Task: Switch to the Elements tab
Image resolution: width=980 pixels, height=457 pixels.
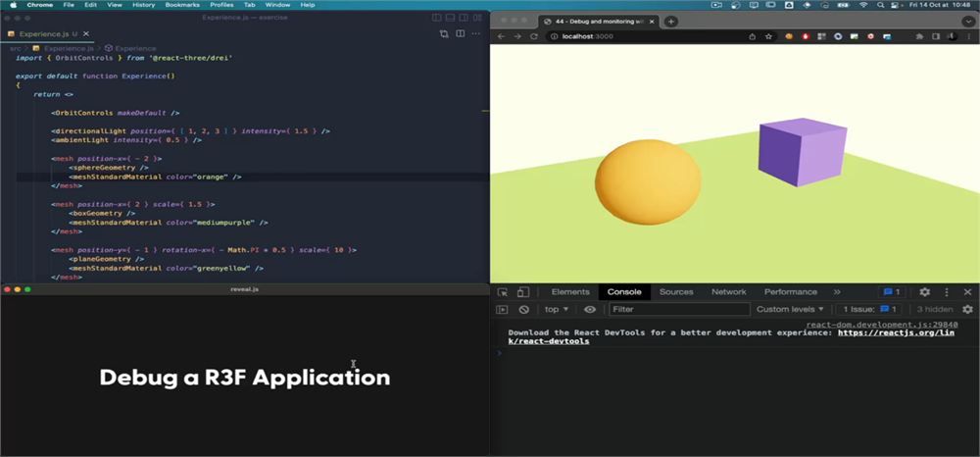Action: click(570, 292)
